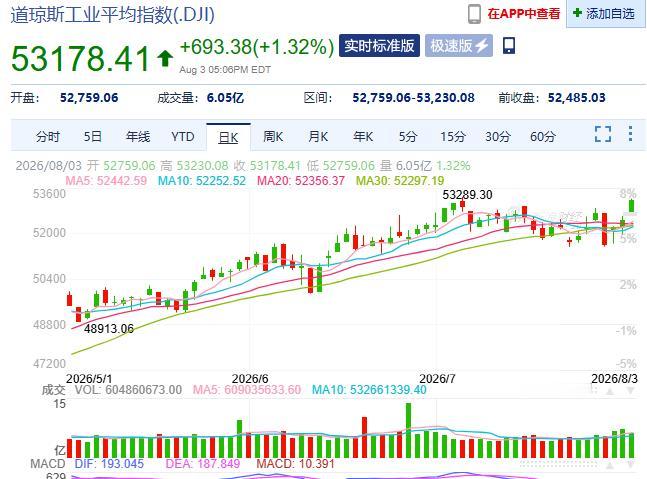Click the chart low label 48913.06
The height and width of the screenshot is (479, 647).
(109, 329)
